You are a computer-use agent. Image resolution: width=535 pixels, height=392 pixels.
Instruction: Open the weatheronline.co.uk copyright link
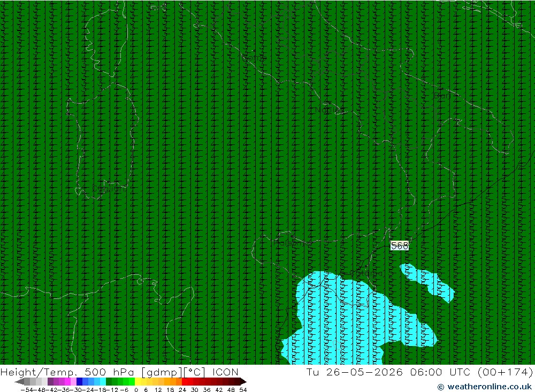tap(485, 387)
